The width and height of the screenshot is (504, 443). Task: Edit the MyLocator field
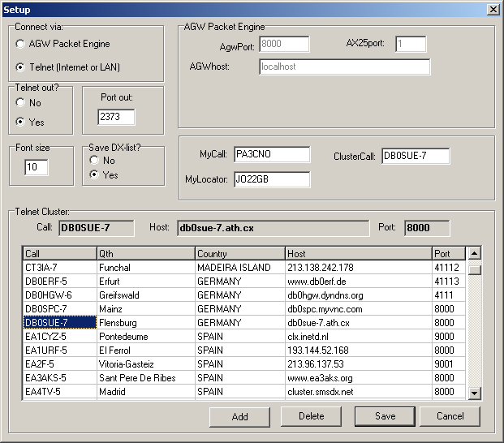tap(271, 179)
